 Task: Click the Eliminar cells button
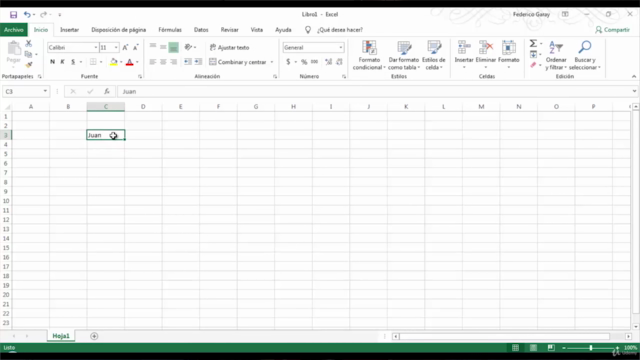point(485,55)
